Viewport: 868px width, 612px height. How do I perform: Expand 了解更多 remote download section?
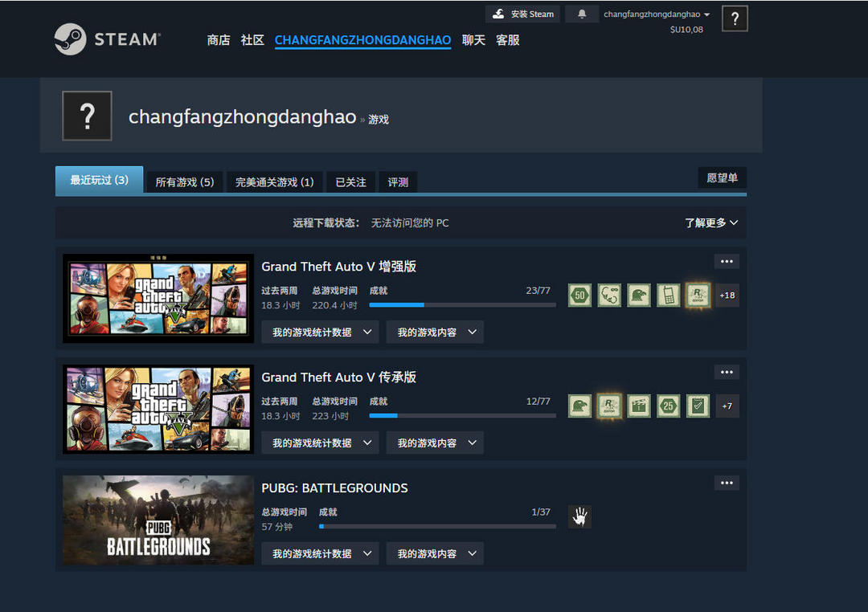point(710,223)
